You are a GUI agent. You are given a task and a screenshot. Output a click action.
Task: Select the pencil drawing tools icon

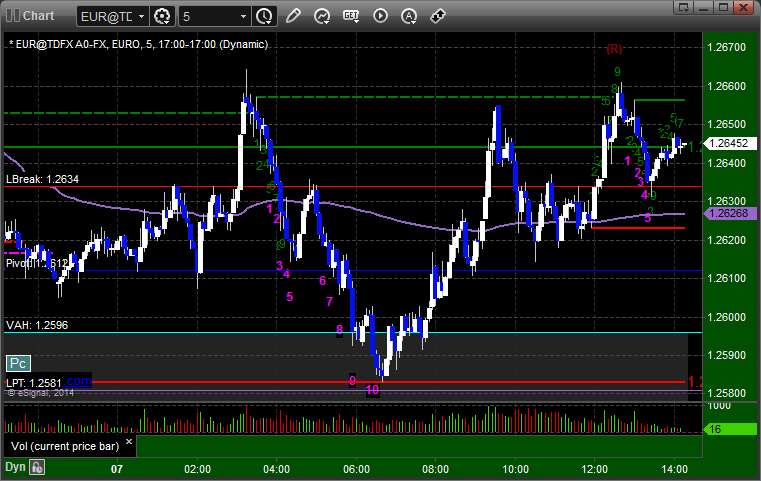click(x=293, y=16)
